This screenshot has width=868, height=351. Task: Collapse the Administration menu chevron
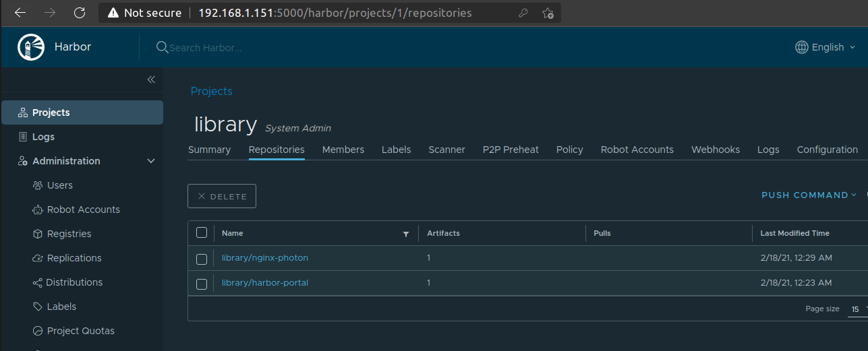tap(151, 161)
